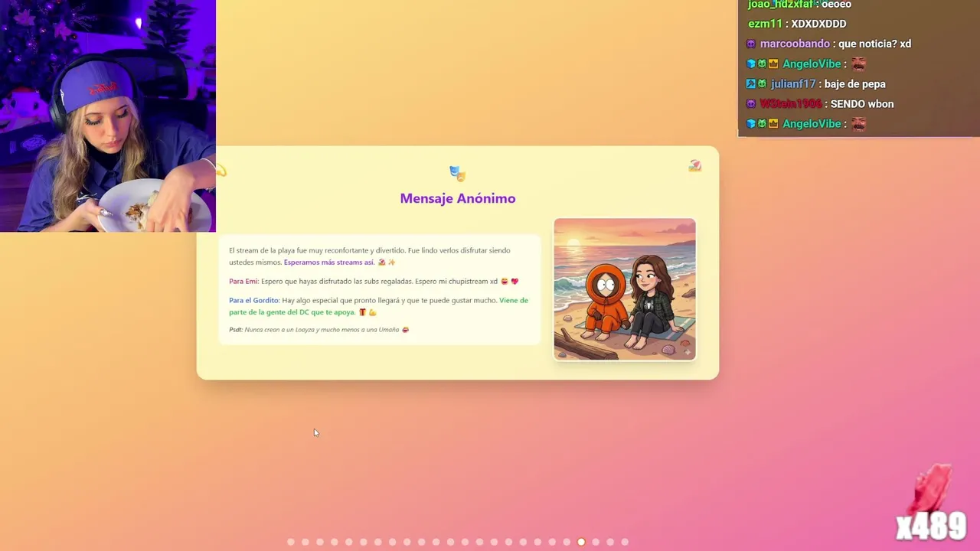This screenshot has height=551, width=980.
Task: Click the 'Psdt:' footnote line
Action: (x=318, y=330)
